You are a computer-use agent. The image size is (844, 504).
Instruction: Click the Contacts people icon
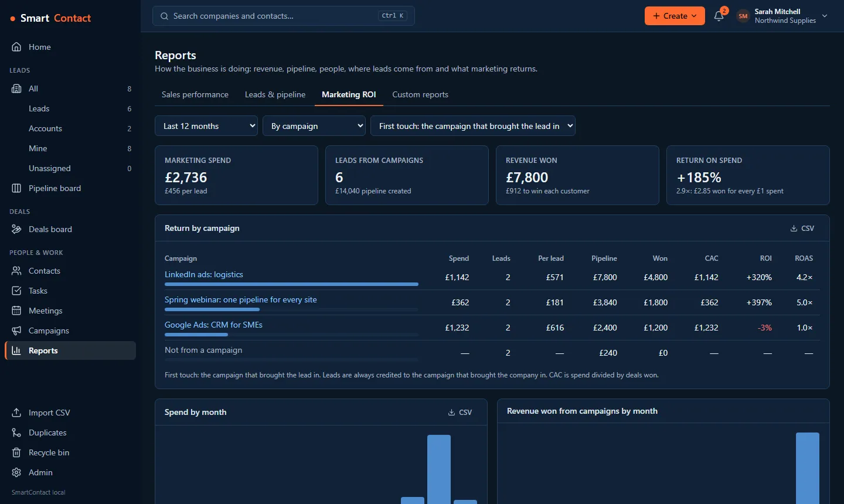coord(16,271)
